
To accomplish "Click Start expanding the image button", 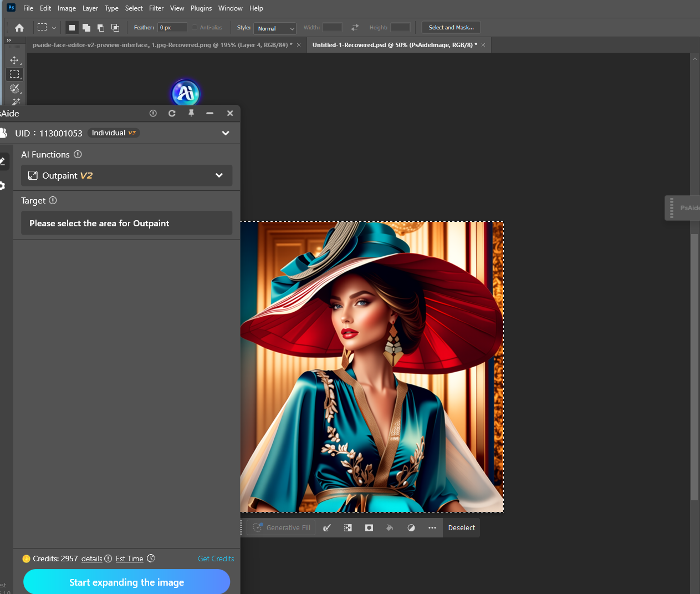I will coord(126,582).
